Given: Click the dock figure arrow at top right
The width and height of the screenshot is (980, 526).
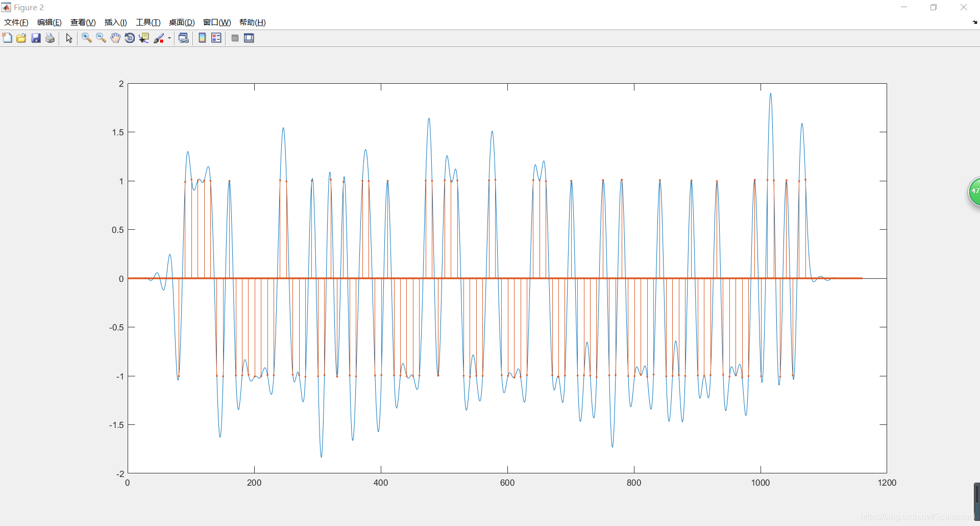Looking at the screenshot, I should (x=975, y=22).
